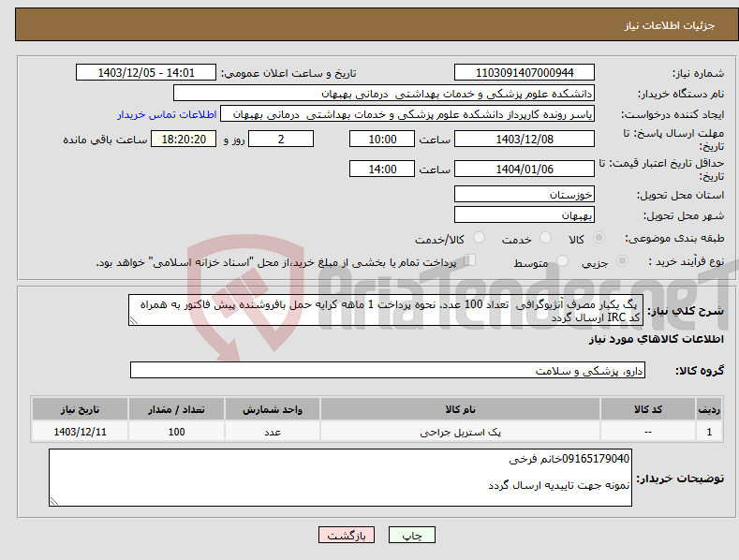Click the ردیف column header

click(709, 409)
